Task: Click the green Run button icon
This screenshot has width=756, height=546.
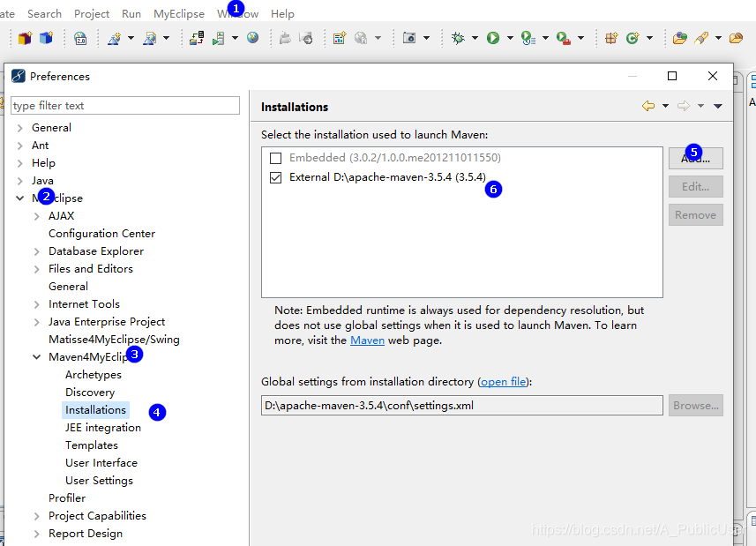Action: 493,38
